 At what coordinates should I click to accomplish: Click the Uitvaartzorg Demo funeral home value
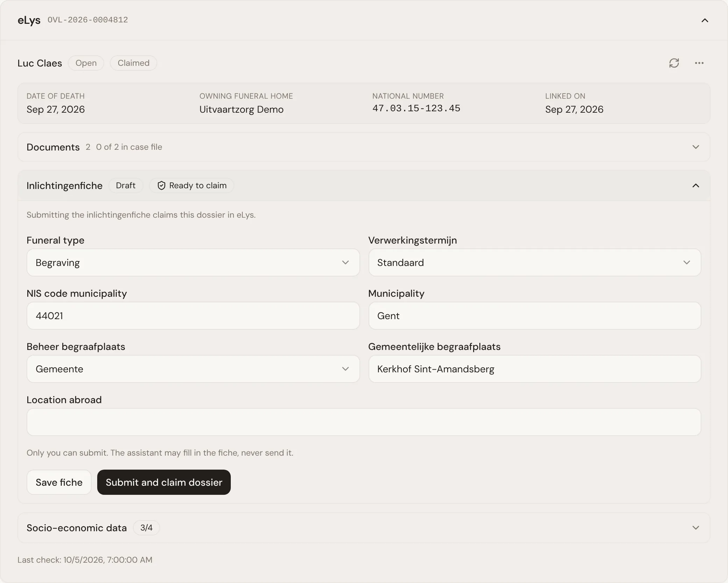pyautogui.click(x=241, y=110)
